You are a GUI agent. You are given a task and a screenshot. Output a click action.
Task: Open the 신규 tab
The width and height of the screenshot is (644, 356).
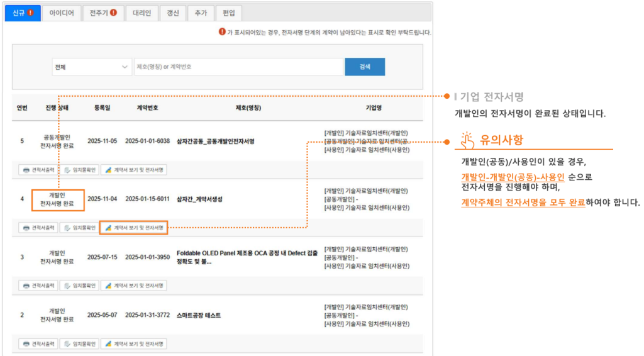[x=23, y=13]
